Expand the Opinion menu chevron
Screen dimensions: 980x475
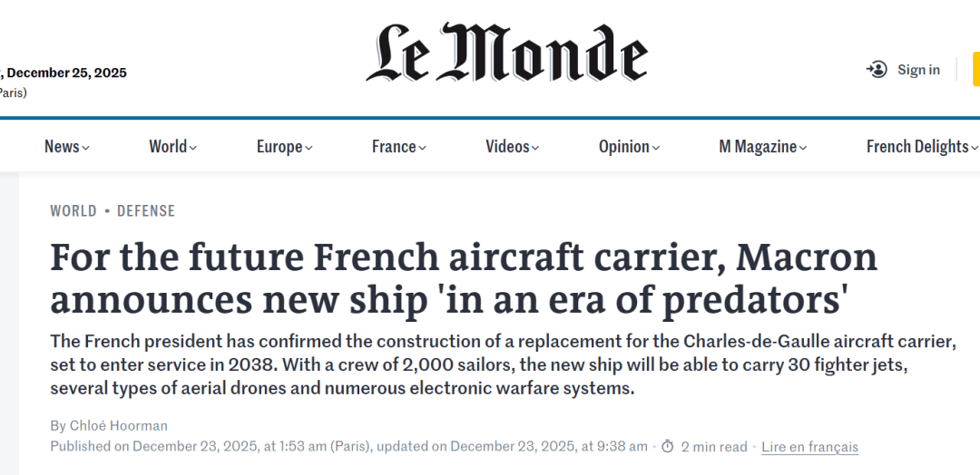(655, 148)
